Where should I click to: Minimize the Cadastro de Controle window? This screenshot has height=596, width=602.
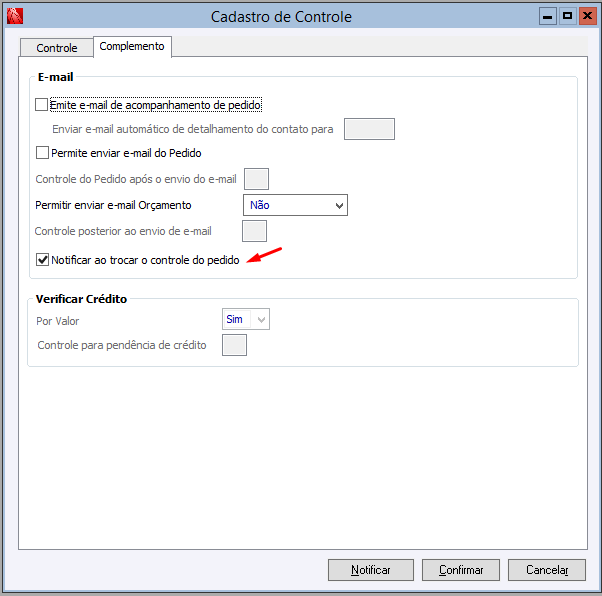pos(548,16)
